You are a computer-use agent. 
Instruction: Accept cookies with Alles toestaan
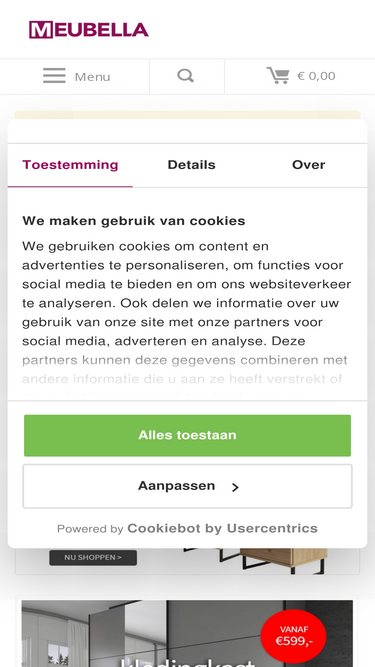point(188,435)
